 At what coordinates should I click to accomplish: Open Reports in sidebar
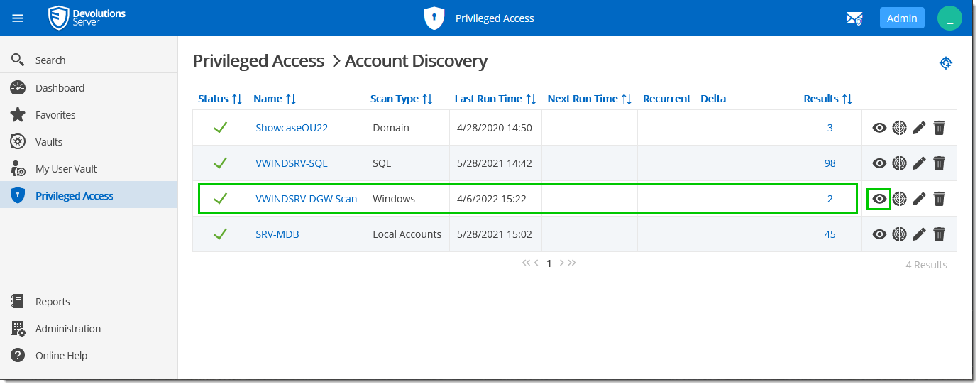coord(89,301)
